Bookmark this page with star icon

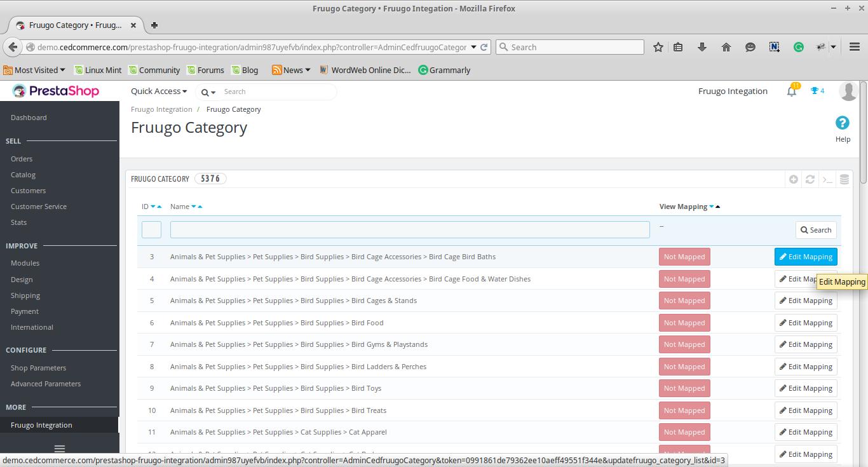pyautogui.click(x=658, y=47)
